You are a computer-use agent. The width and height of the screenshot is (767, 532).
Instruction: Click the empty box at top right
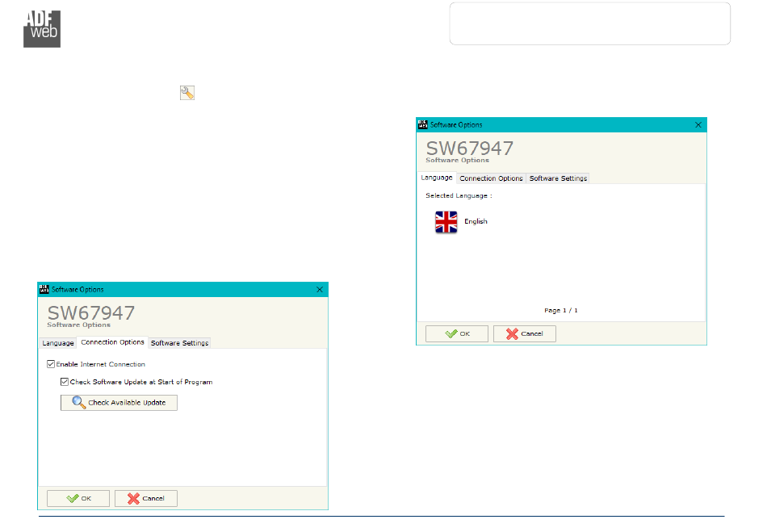coord(590,23)
